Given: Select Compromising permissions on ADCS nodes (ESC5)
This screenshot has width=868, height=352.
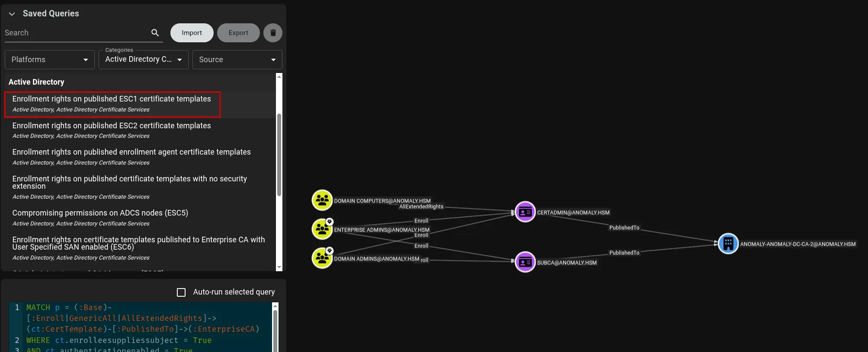Looking at the screenshot, I should coord(140,218).
